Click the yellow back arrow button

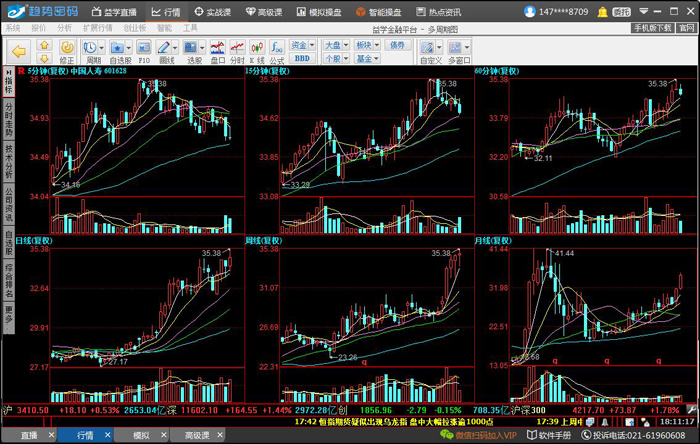[x=17, y=49]
